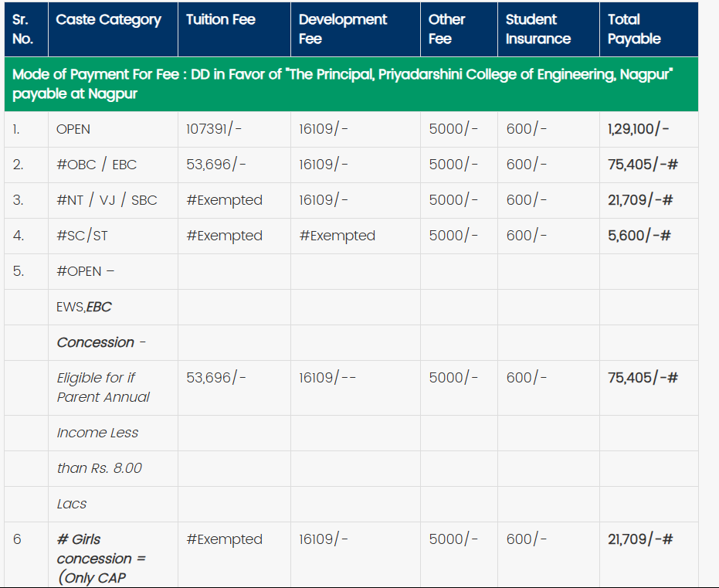Click the 'Sr. No.' column header

pyautogui.click(x=26, y=29)
